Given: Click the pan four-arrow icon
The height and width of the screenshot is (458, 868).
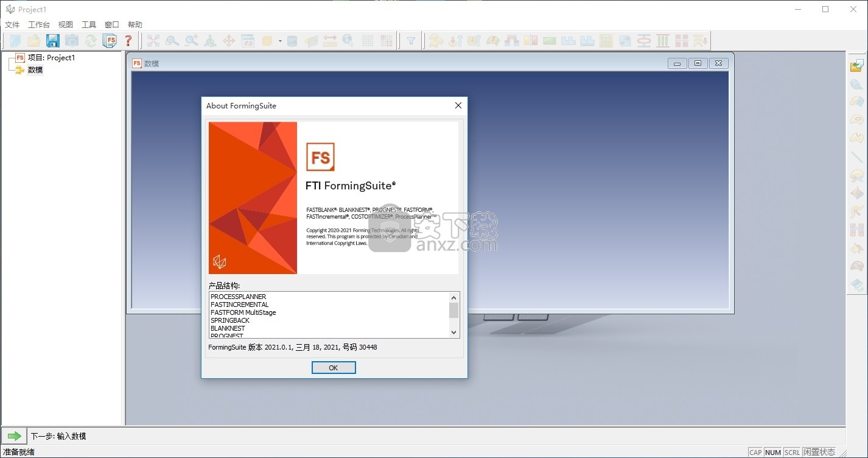Looking at the screenshot, I should point(229,41).
